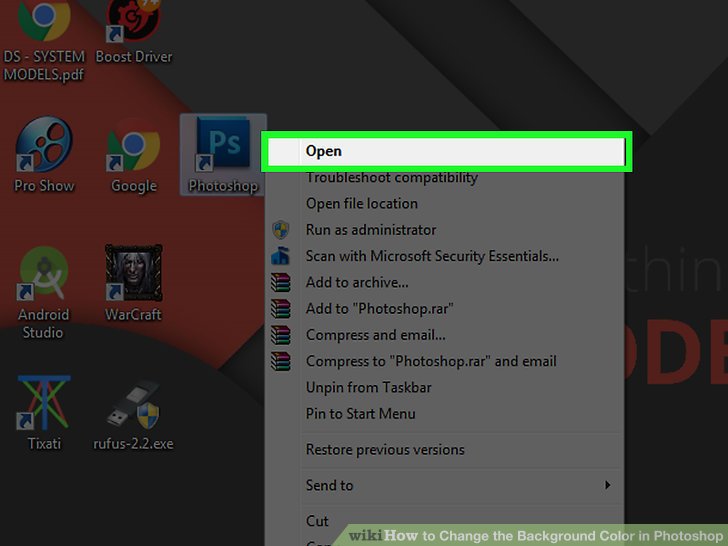Select Pin to Start Menu
The image size is (728, 546).
click(445, 414)
